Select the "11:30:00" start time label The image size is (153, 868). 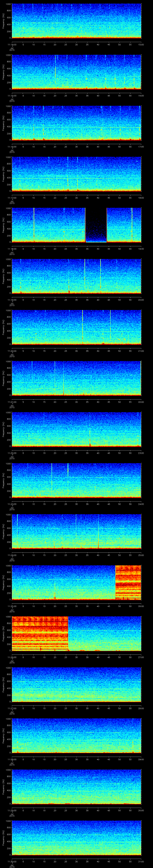pos(12,862)
